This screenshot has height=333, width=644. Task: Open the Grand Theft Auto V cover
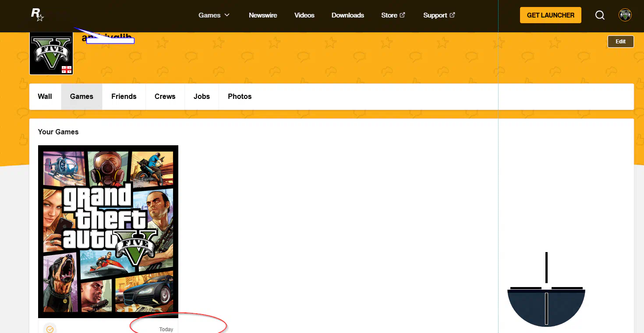(108, 231)
